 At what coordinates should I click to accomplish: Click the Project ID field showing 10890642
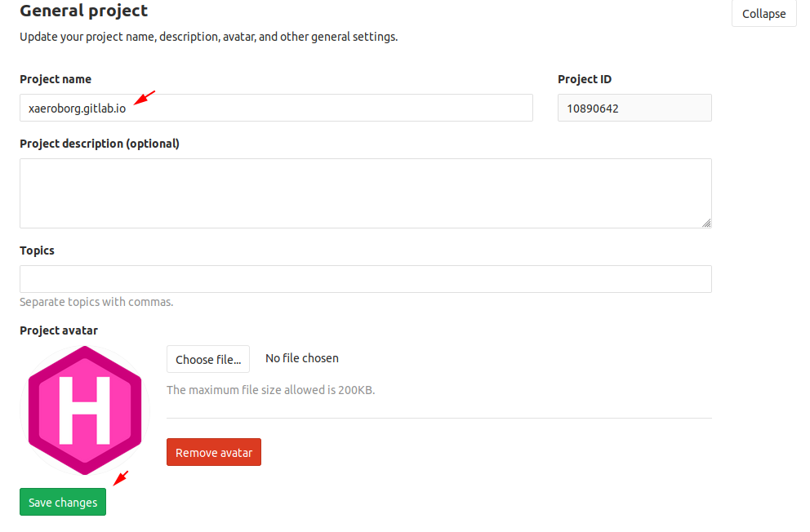[x=634, y=108]
